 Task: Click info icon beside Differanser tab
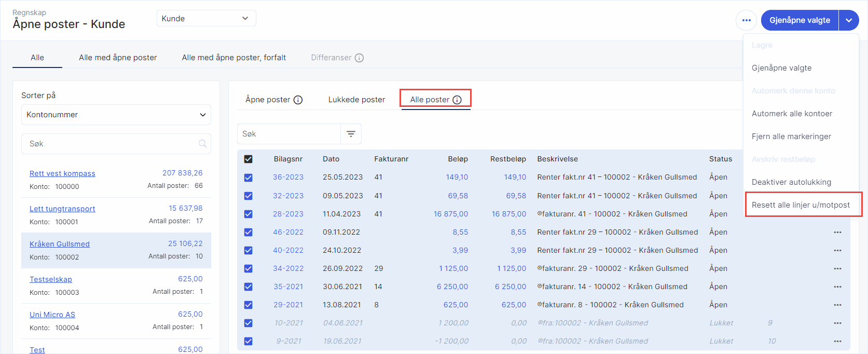tap(359, 58)
